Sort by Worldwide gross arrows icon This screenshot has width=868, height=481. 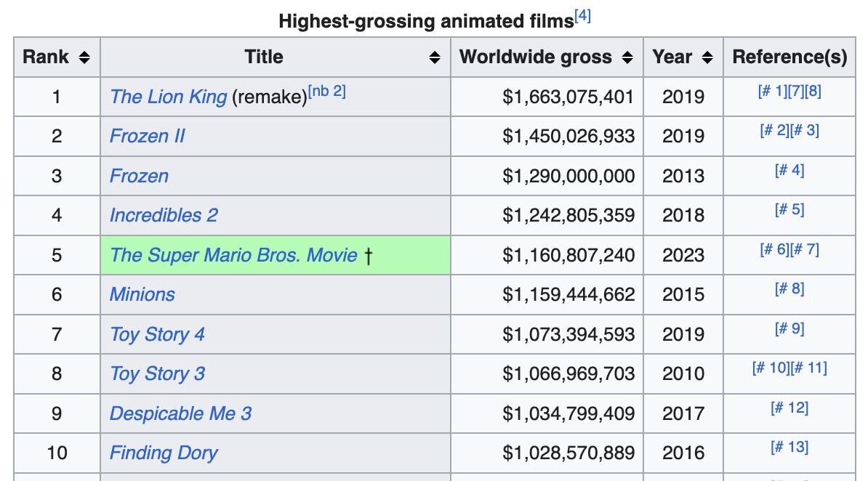628,57
